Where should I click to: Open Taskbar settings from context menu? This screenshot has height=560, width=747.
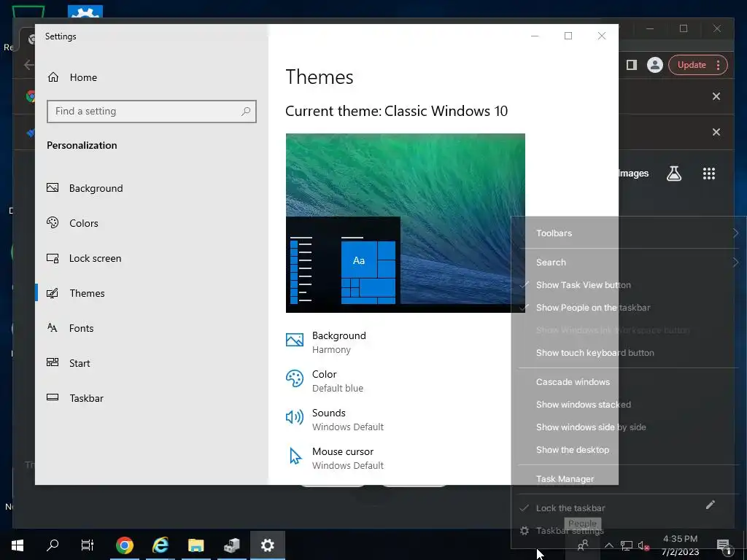click(x=569, y=531)
